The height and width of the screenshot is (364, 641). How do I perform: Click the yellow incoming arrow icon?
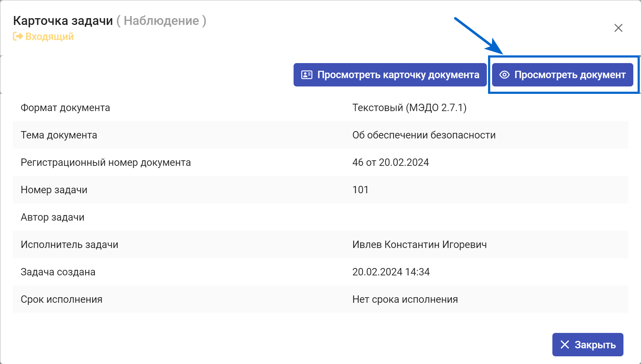click(18, 36)
